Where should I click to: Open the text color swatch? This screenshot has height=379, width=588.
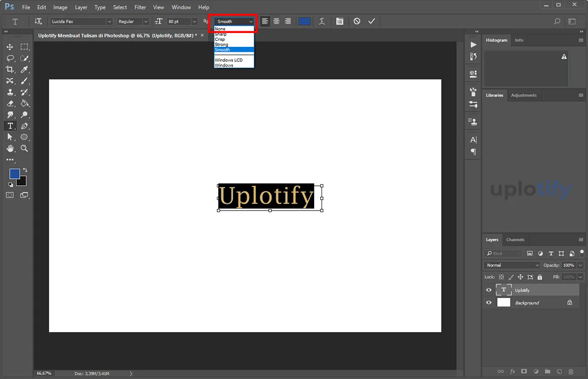(305, 22)
